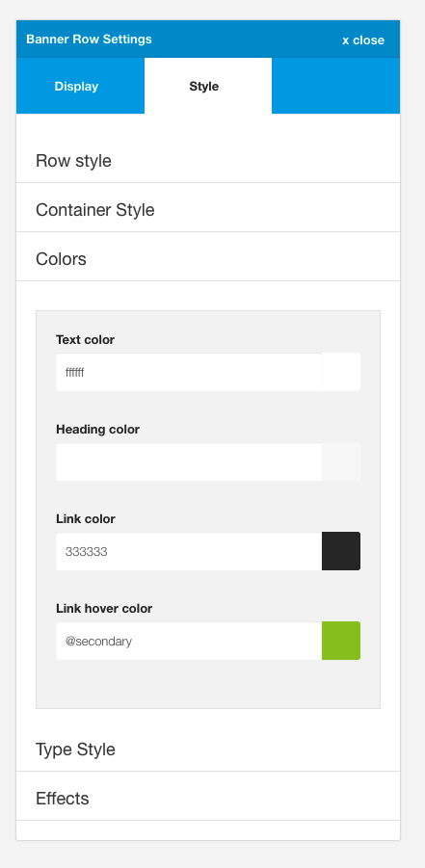Click the Link hover color @secondary field
The height and width of the screenshot is (868, 425).
tap(188, 642)
